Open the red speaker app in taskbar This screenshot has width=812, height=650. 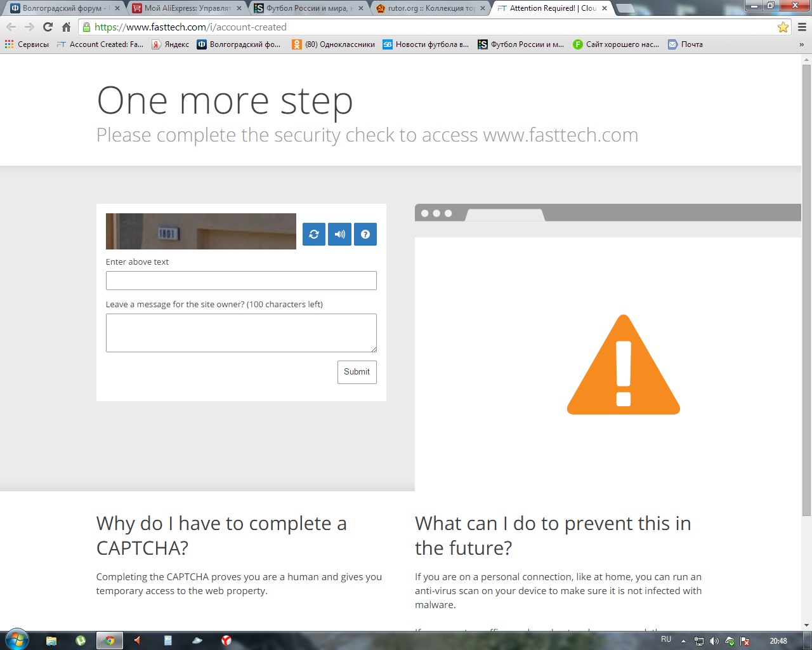(138, 640)
